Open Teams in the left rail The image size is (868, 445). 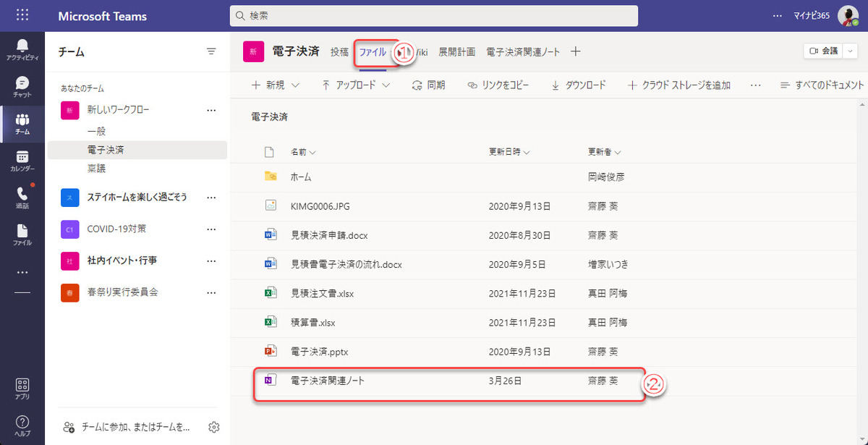[22, 124]
